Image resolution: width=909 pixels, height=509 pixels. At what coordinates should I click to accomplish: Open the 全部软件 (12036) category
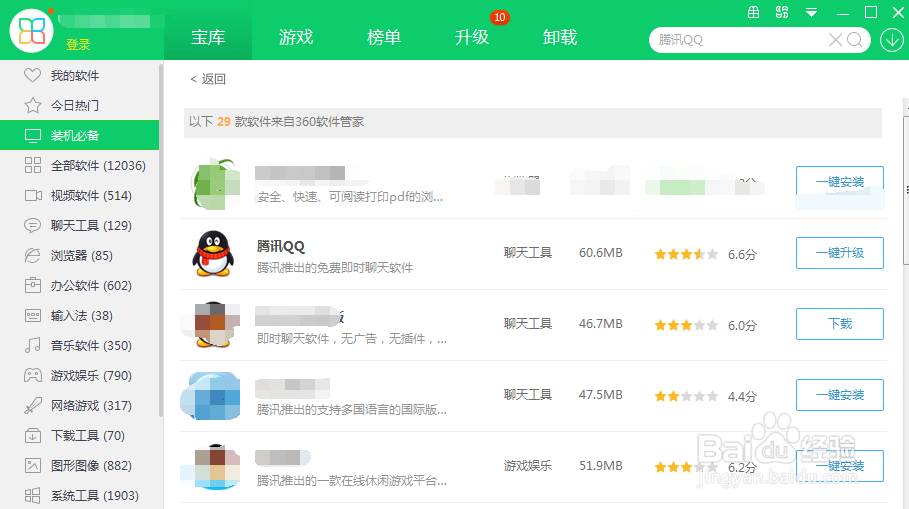[x=79, y=166]
